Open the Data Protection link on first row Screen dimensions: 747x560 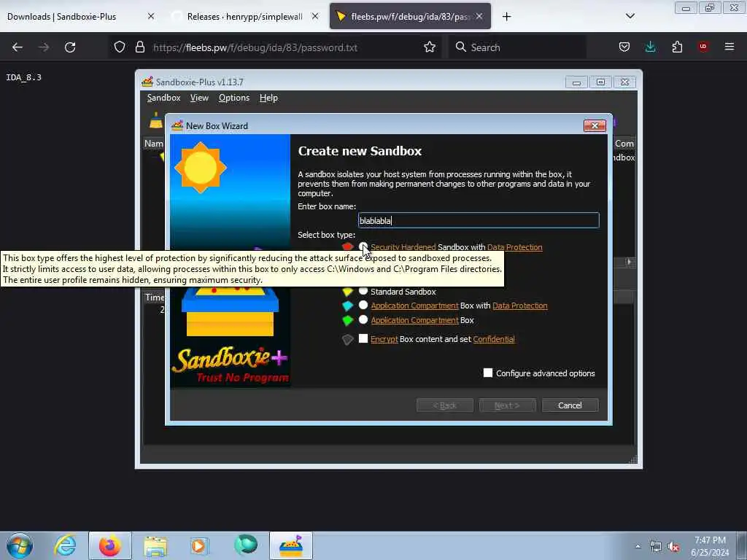click(x=514, y=247)
